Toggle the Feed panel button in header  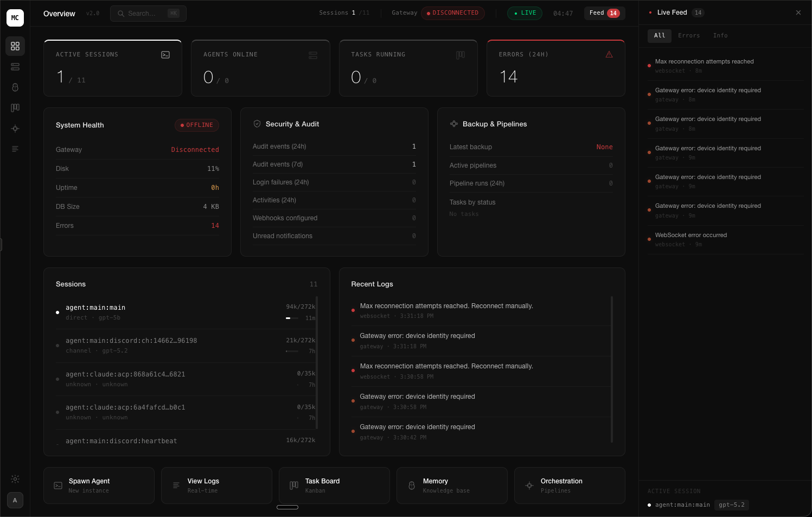[604, 13]
